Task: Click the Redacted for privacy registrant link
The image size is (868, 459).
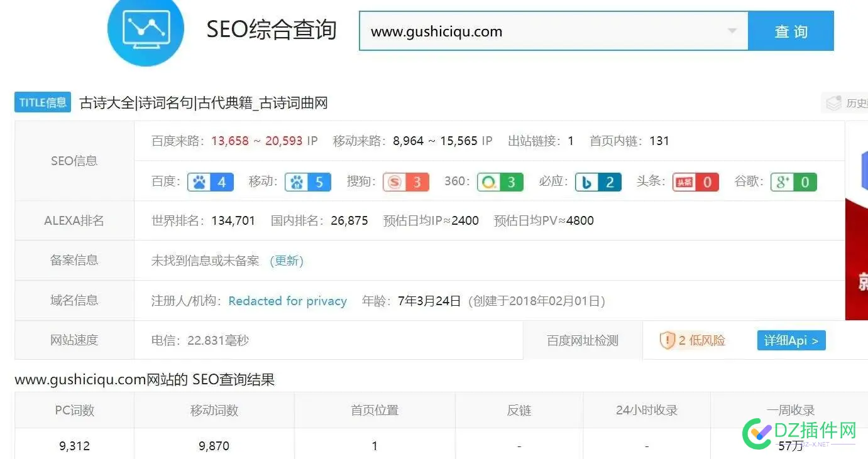Action: (287, 301)
